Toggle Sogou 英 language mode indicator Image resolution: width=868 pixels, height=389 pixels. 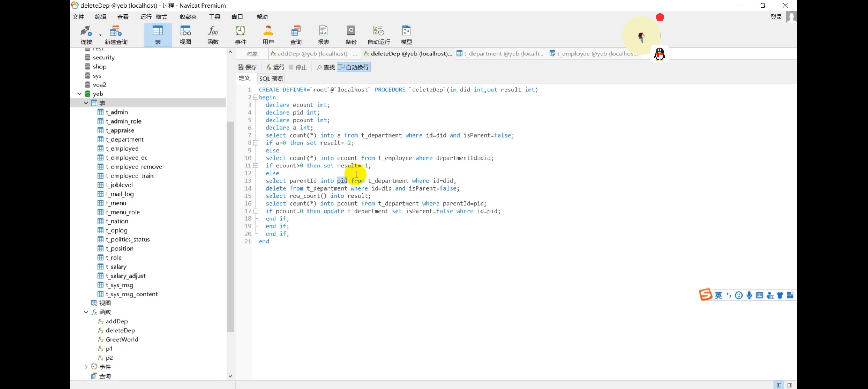pos(718,295)
